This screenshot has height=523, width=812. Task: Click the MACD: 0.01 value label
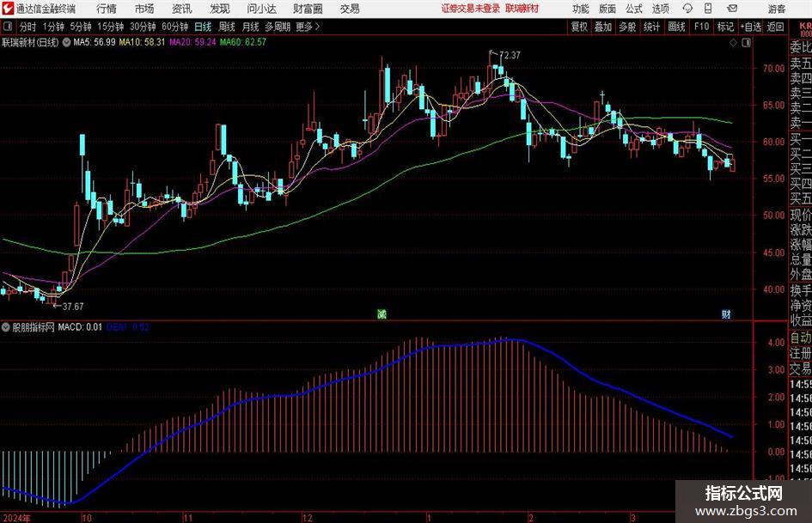[80, 327]
